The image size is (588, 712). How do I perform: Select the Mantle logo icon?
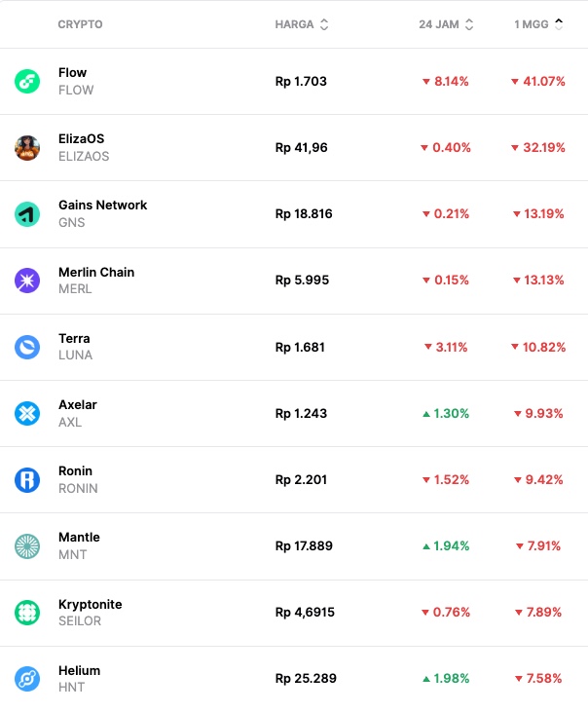(x=27, y=545)
